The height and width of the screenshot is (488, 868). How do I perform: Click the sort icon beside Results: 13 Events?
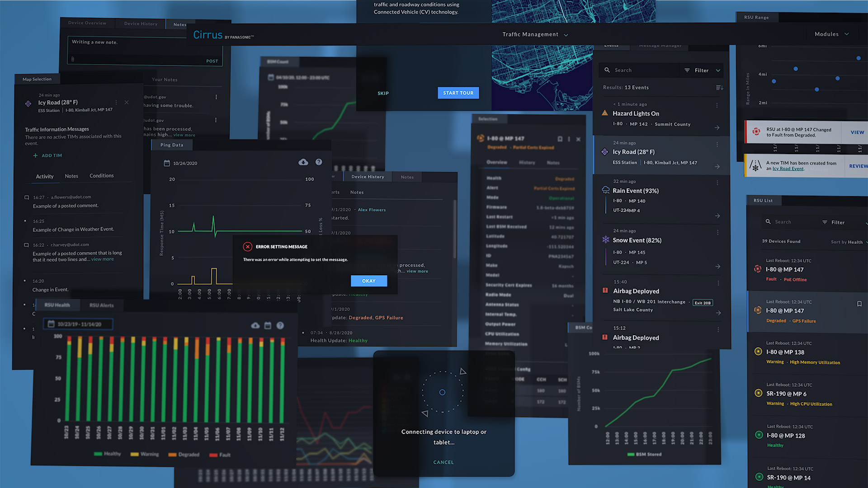719,87
